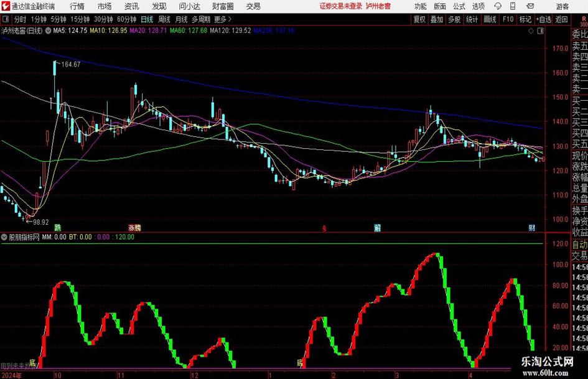Open the 资讯 menu

[132, 6]
